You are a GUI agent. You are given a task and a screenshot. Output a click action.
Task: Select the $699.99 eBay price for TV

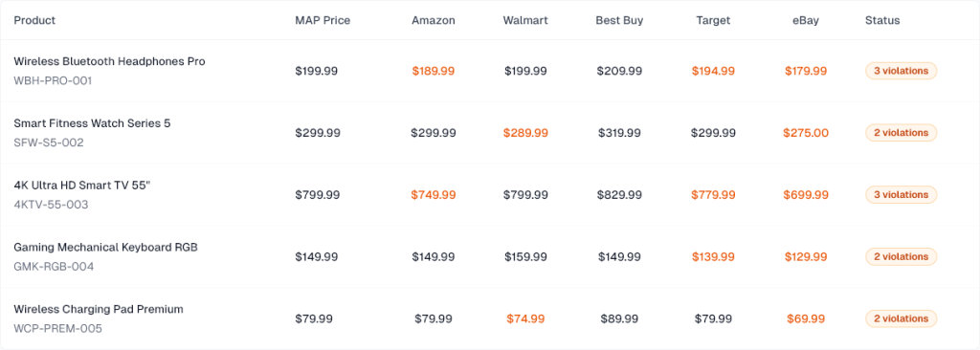pyautogui.click(x=806, y=195)
